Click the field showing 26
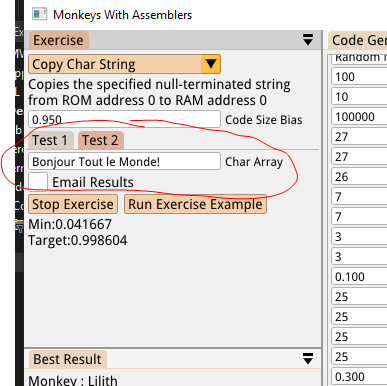The image size is (387, 386). 359,177
